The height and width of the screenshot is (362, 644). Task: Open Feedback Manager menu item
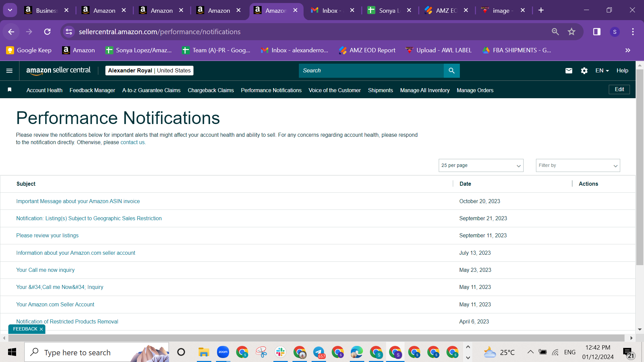point(92,90)
